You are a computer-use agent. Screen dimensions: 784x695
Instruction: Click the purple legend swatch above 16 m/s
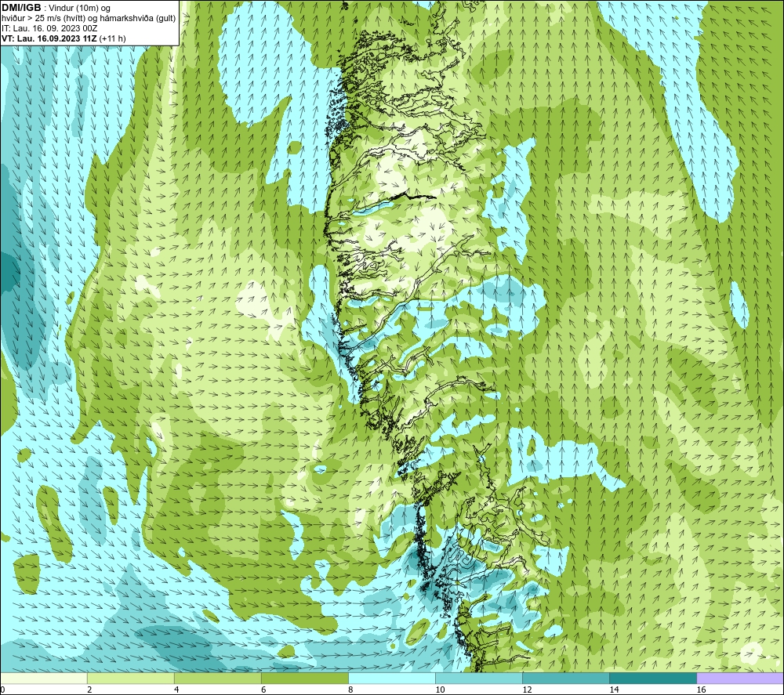pyautogui.click(x=740, y=679)
